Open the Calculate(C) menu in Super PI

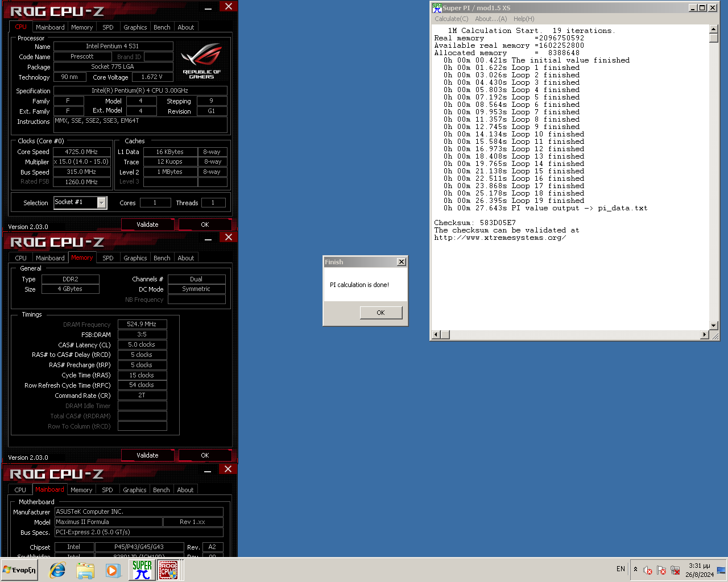tap(452, 19)
